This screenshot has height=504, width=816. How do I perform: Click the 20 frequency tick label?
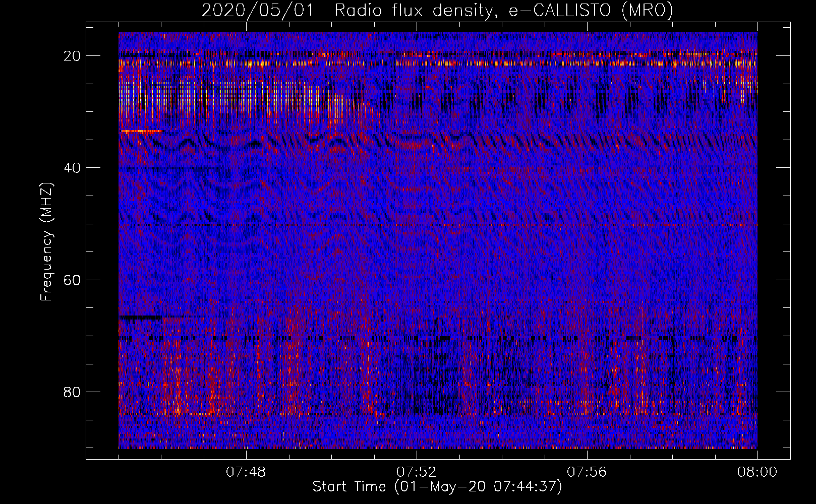tap(73, 56)
